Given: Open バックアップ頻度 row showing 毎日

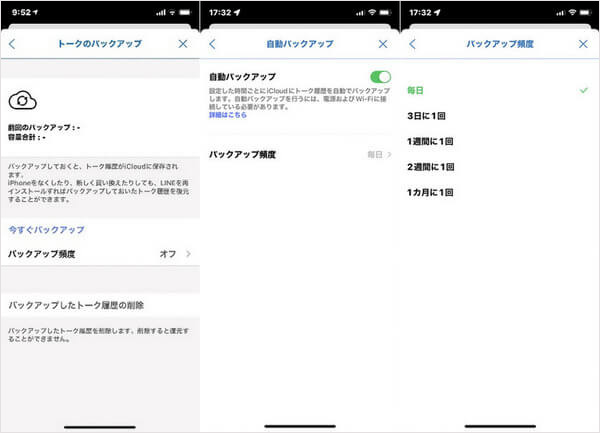Looking at the screenshot, I should tap(300, 155).
